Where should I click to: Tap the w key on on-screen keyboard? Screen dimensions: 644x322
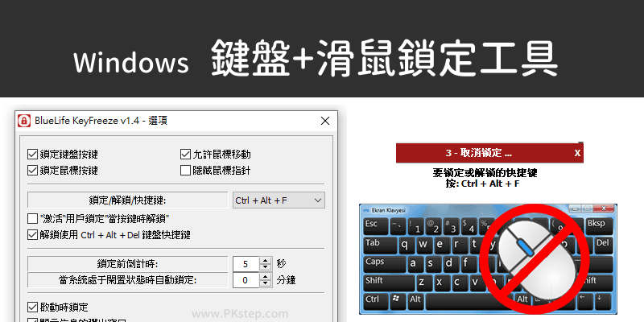coord(425,246)
